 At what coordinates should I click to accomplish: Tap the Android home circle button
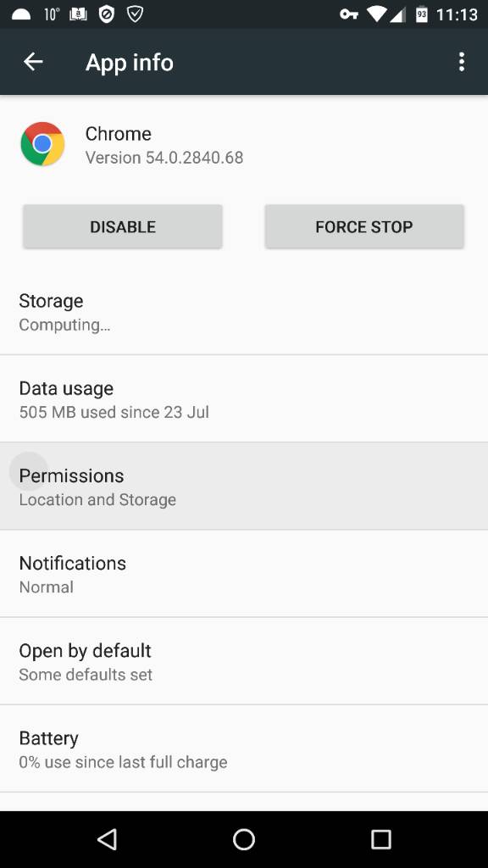(x=244, y=839)
